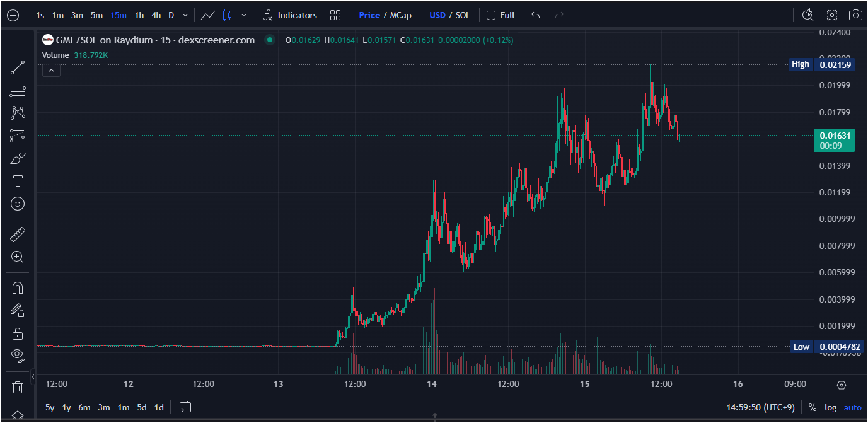
Task: Select the 5d date range
Action: [x=142, y=408]
